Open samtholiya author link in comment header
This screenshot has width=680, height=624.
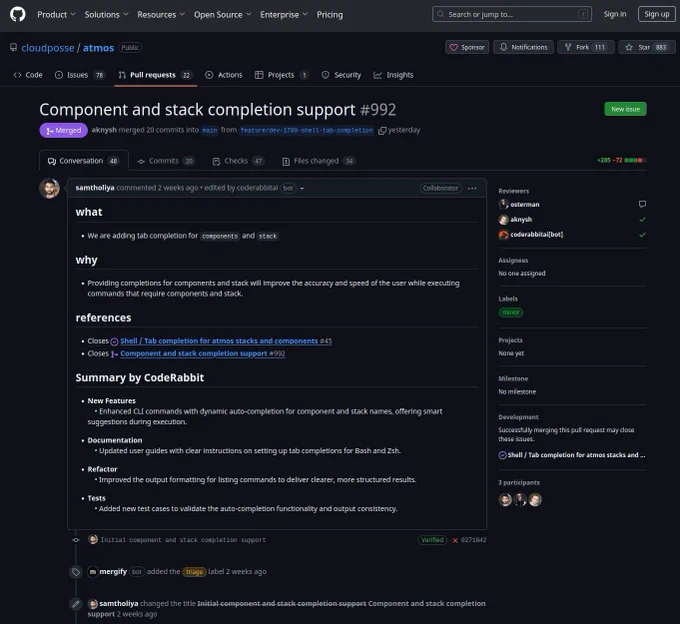tap(95, 188)
